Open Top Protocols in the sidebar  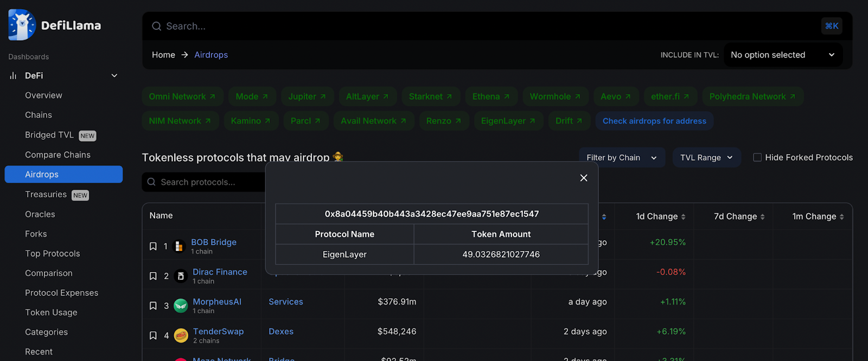point(53,254)
